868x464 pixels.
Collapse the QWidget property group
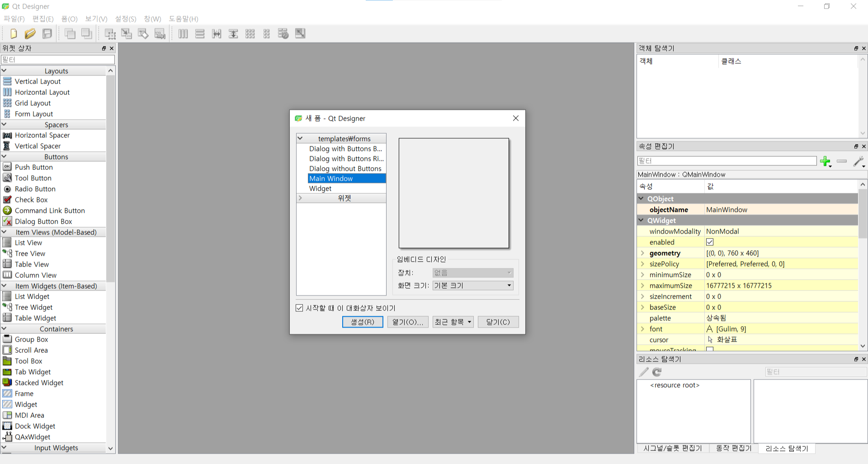(641, 220)
